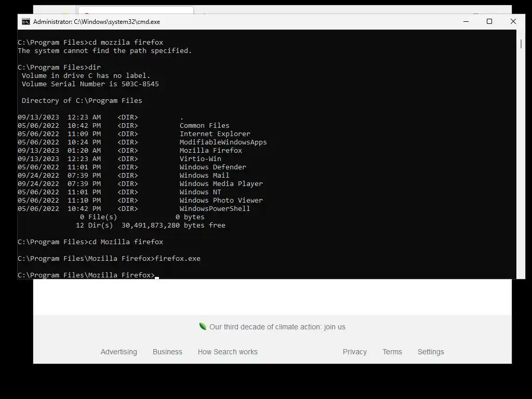Click the 'Internet Explorer' directory entry
The height and width of the screenshot is (399, 532).
pos(215,134)
